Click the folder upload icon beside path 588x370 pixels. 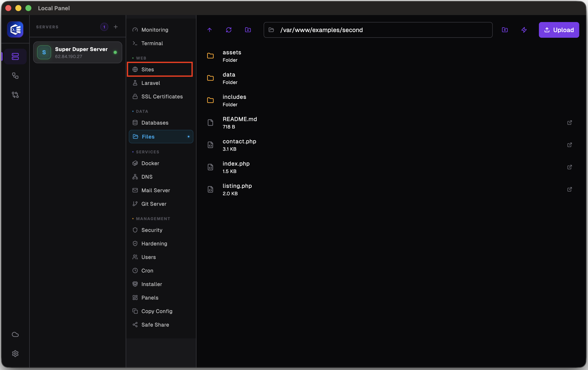pos(505,30)
